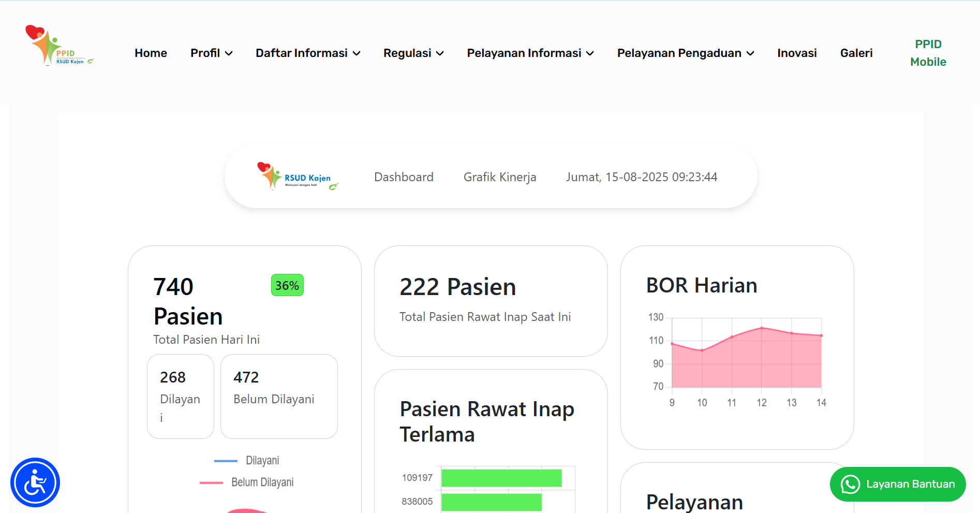Click the WhatsApp icon in Layanan Bantuan

pyautogui.click(x=850, y=485)
